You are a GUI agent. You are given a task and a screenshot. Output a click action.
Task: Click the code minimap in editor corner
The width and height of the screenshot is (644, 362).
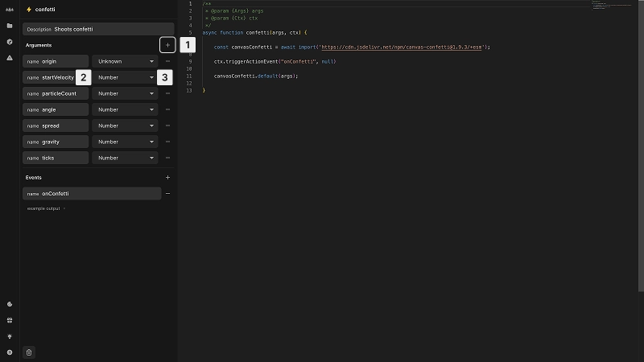click(612, 5)
